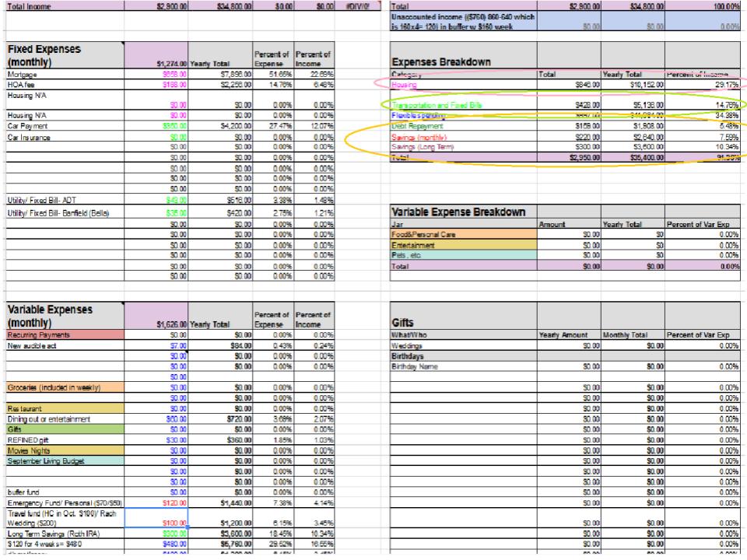Click the Entertainment jar cell

pos(463,245)
